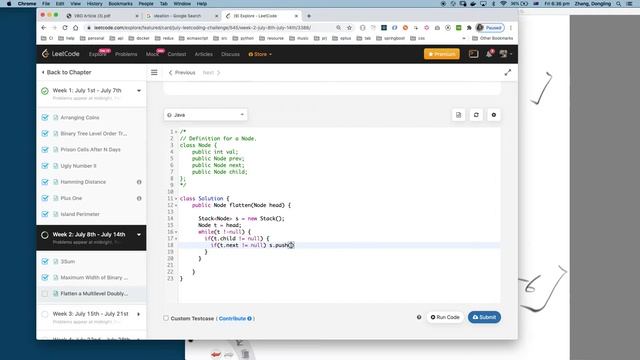Open the bookmarks overflow chevron
Viewport: 640px width, 360px height.
[x=464, y=38]
